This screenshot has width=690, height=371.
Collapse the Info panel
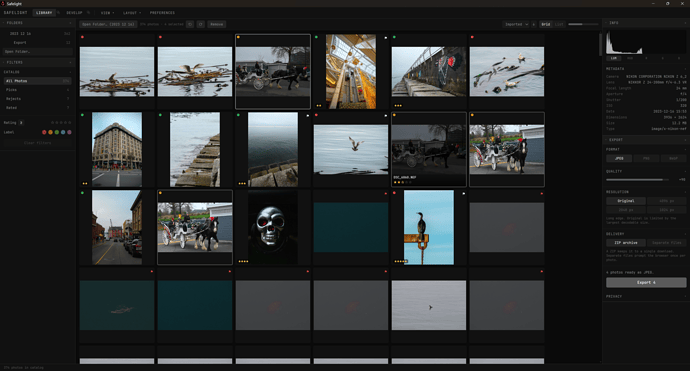coord(646,22)
